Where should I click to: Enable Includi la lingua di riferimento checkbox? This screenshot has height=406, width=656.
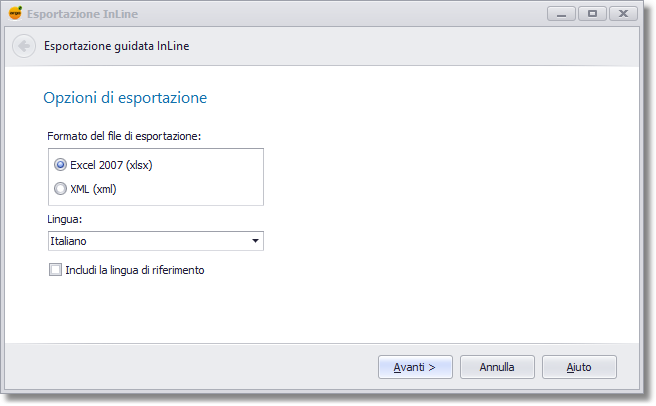(55, 270)
